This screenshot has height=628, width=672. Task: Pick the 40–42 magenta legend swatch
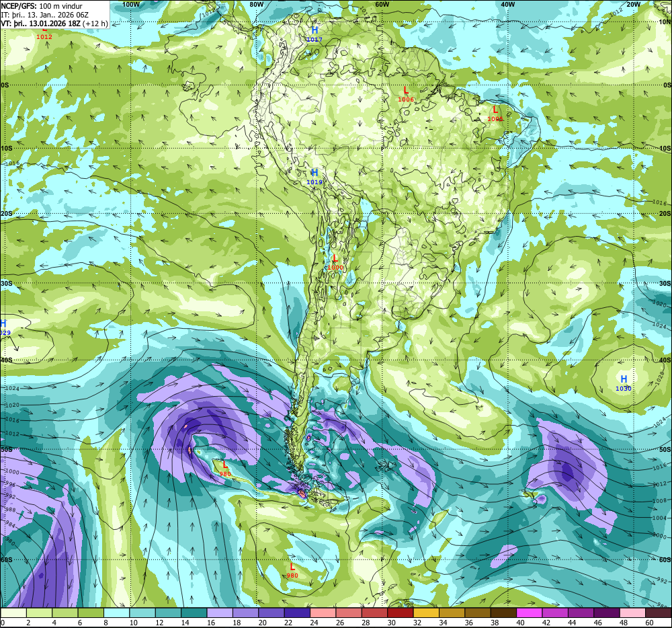pyautogui.click(x=530, y=613)
